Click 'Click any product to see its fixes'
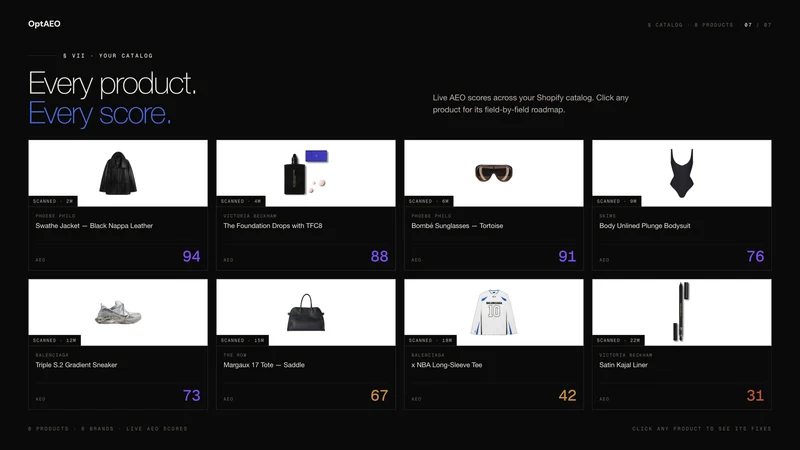 click(x=702, y=429)
